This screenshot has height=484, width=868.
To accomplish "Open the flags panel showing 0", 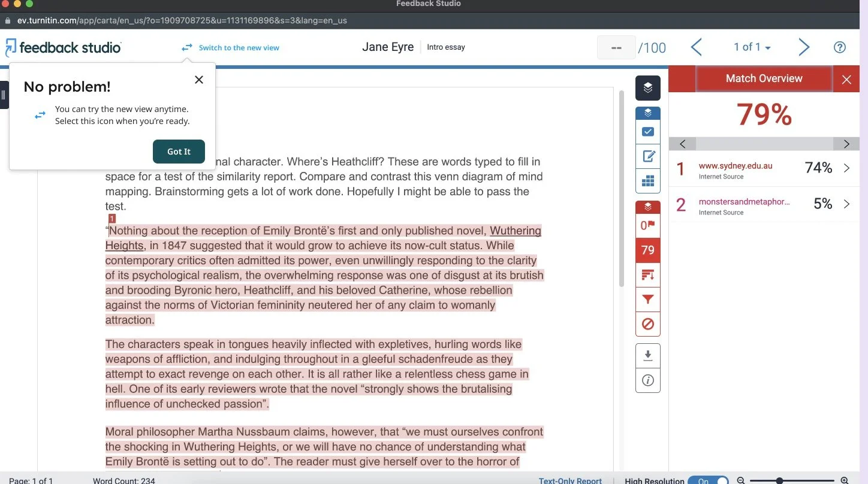I will point(647,226).
